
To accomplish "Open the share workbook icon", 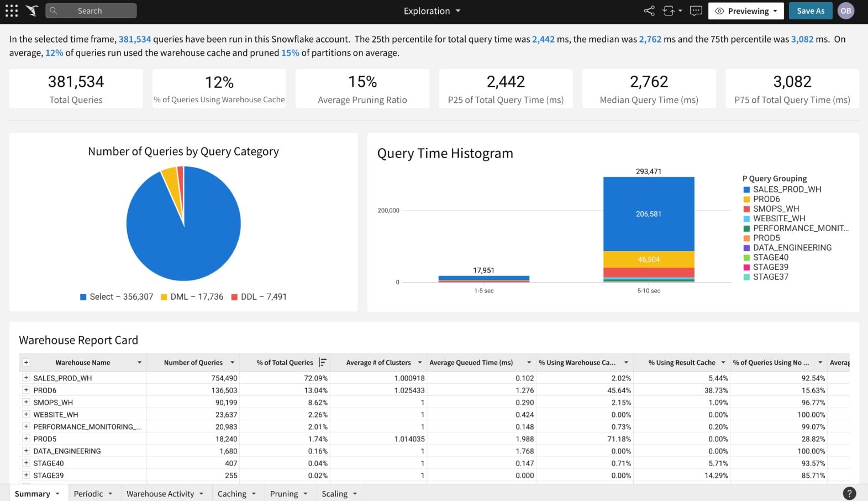I will (649, 11).
